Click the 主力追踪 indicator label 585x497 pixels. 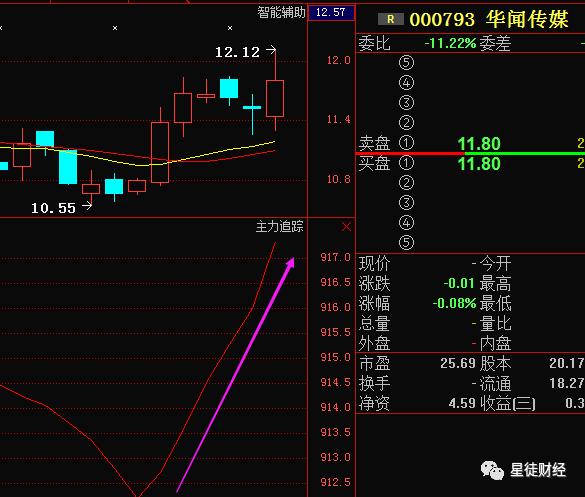click(x=279, y=226)
